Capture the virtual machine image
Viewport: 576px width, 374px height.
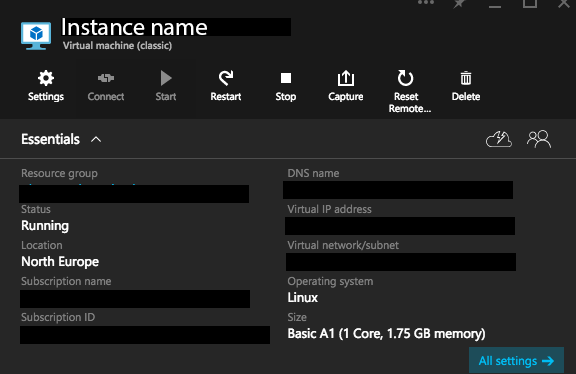coord(346,86)
